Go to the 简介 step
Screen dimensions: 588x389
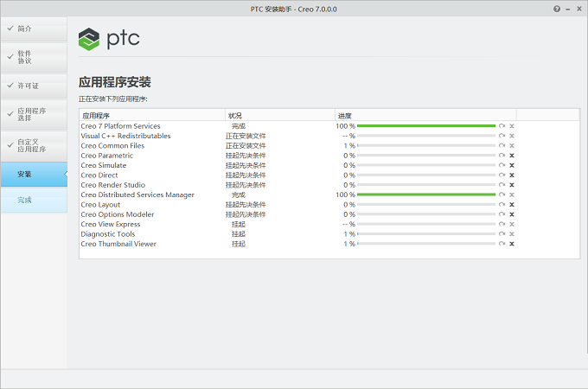click(34, 29)
